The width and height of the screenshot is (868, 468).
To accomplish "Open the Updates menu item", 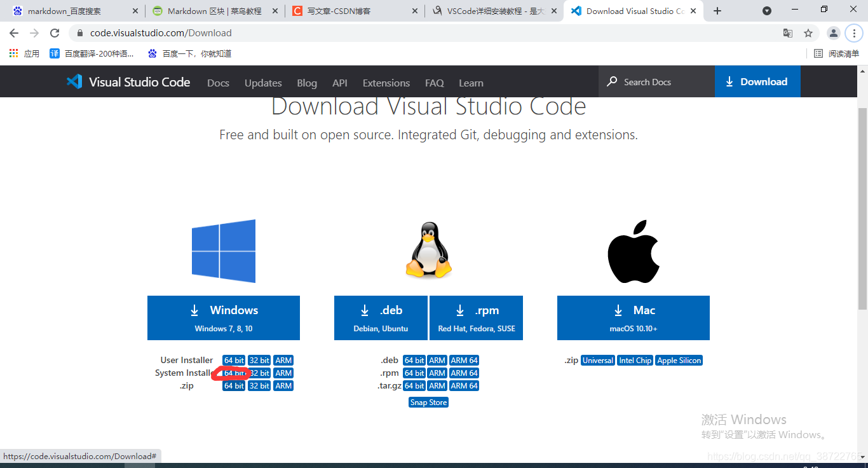I will pos(263,83).
